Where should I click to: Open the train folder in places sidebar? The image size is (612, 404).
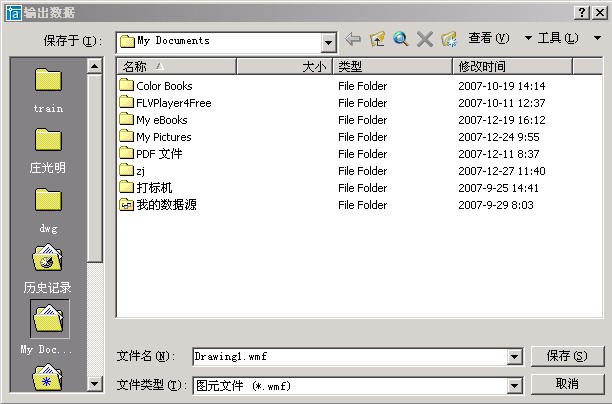[x=48, y=91]
